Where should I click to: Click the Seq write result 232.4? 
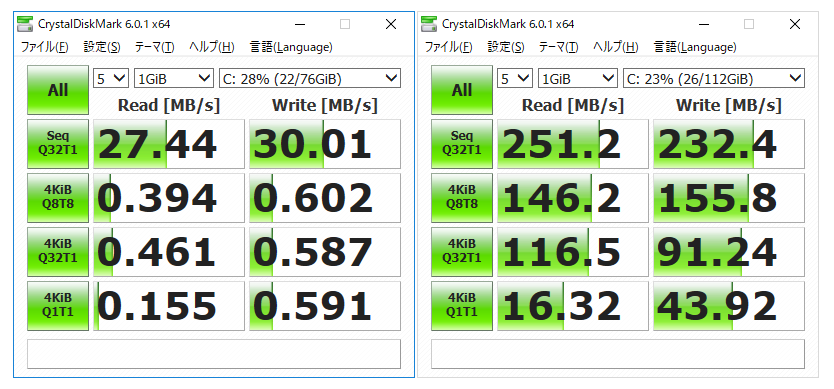729,144
